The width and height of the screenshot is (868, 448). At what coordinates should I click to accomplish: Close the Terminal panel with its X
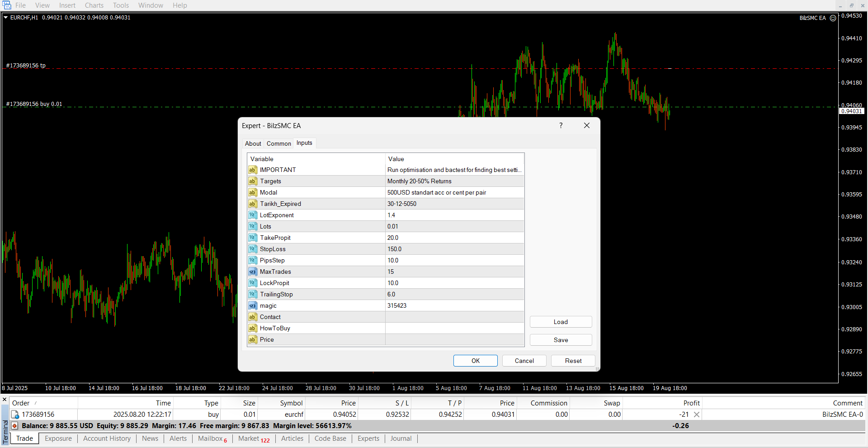[5, 400]
